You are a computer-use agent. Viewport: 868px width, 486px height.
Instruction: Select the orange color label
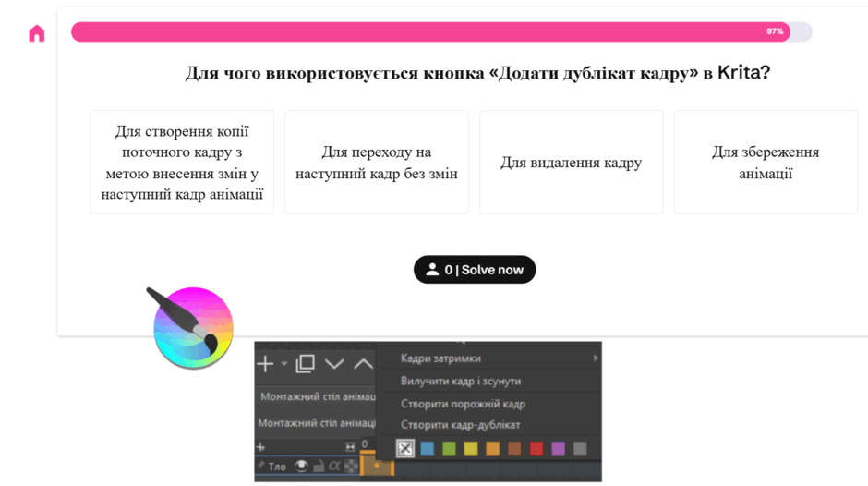point(492,448)
